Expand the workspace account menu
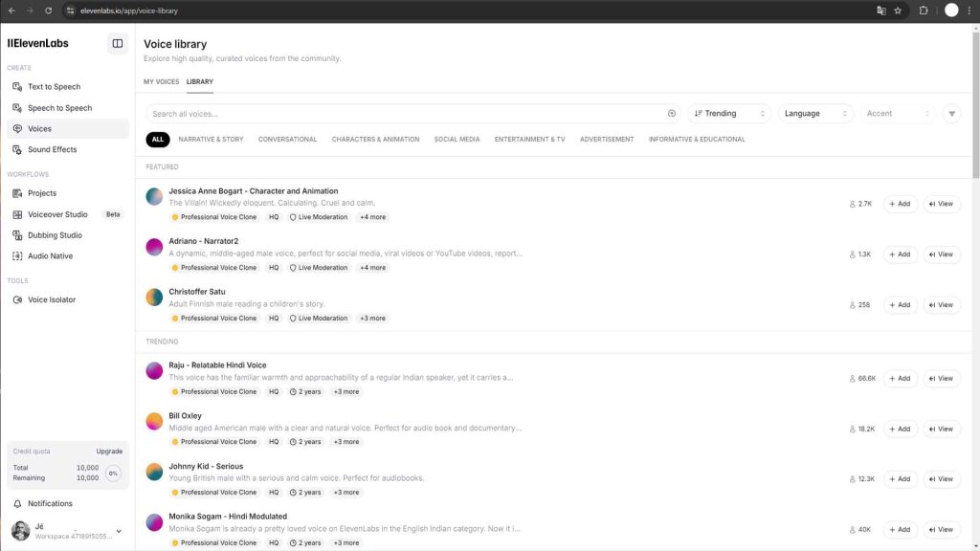 [x=119, y=532]
